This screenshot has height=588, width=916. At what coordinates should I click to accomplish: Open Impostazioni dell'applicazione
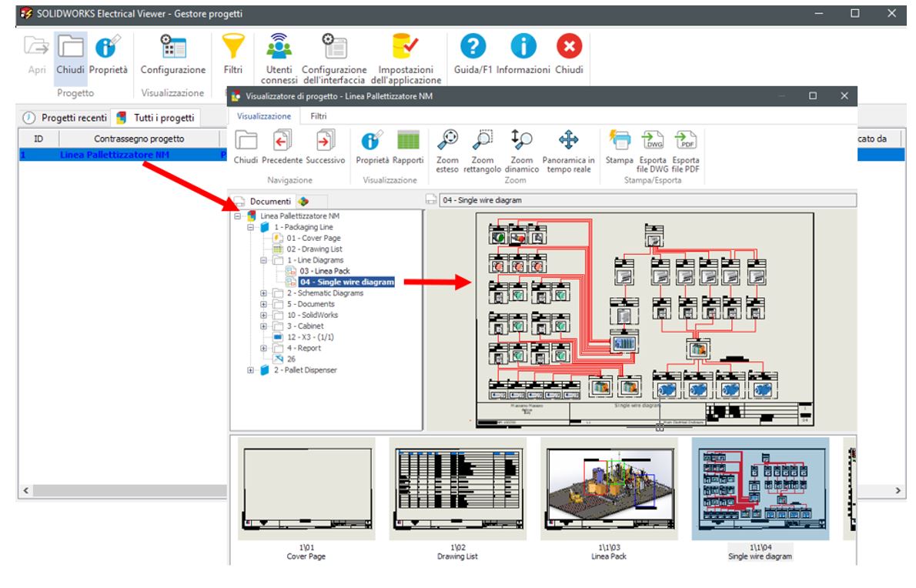click(406, 58)
